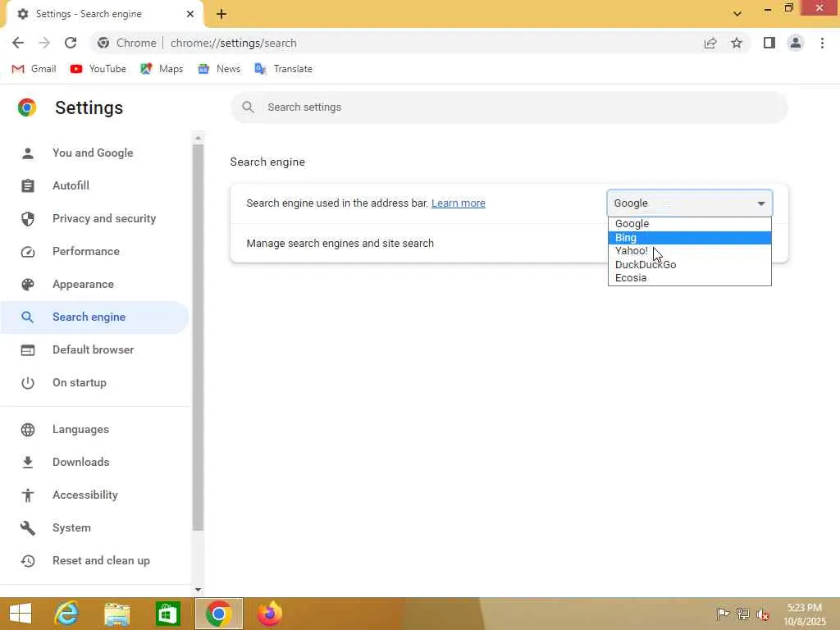Launch Firefox from taskbar
Viewport: 840px width, 630px height.
[269, 614]
